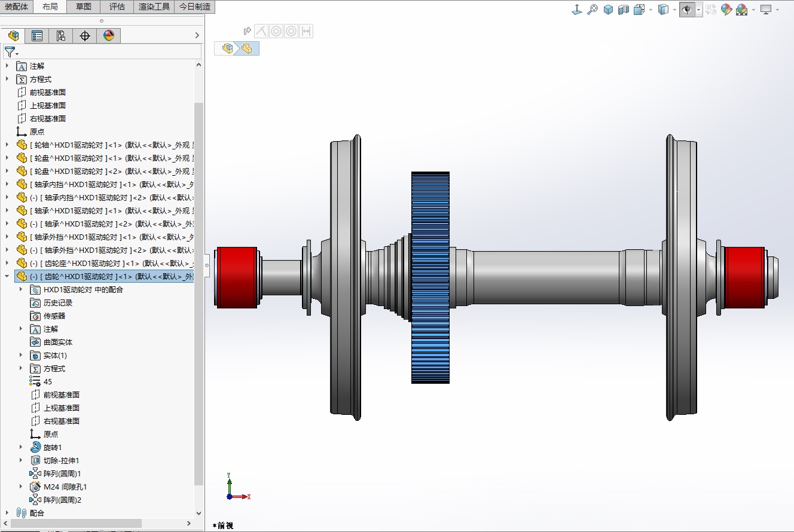
Task: Click the tree filter funnel icon
Action: click(x=10, y=52)
